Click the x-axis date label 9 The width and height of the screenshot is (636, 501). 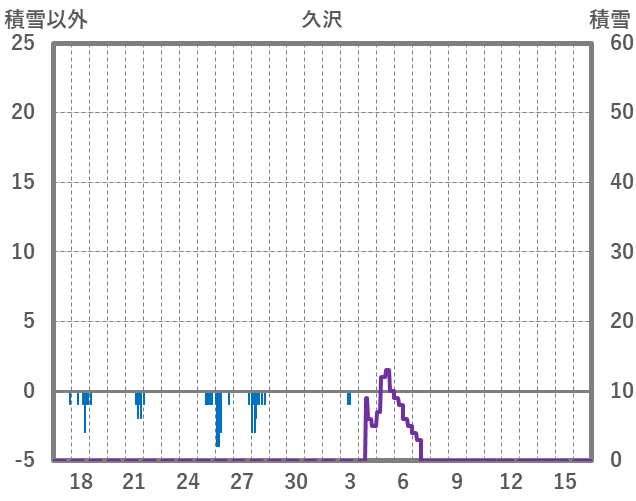click(x=457, y=481)
